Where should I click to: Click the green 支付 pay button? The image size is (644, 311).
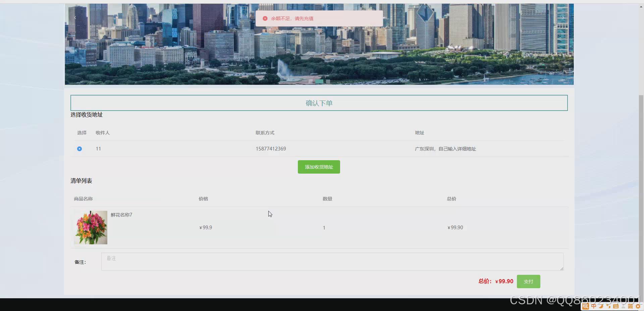click(x=529, y=282)
